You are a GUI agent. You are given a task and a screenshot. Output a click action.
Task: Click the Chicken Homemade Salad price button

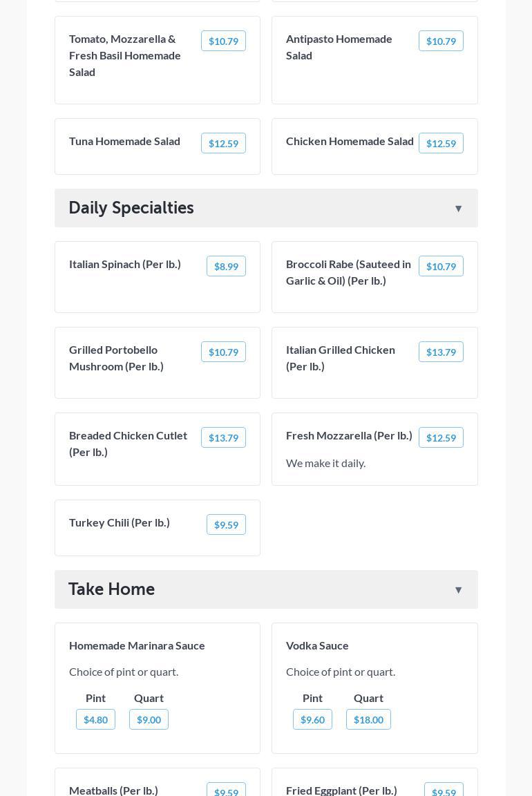[441, 144]
